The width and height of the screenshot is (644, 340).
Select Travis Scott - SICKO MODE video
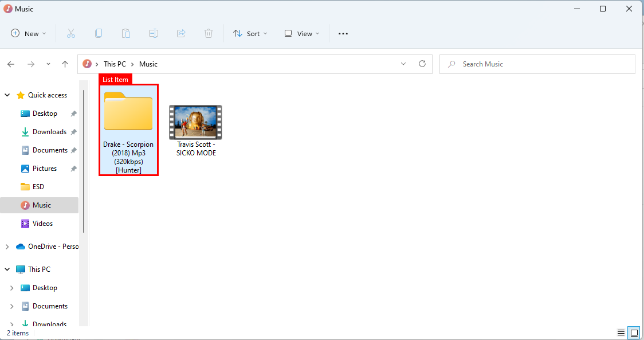[x=196, y=131]
